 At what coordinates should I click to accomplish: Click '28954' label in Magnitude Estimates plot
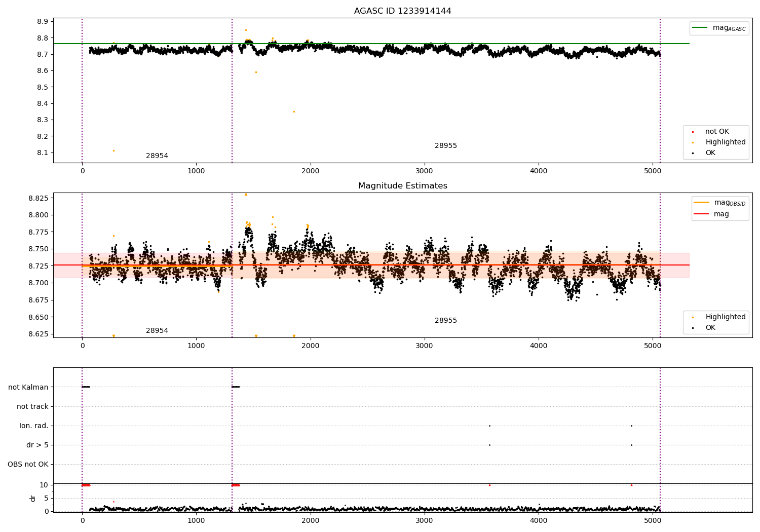pyautogui.click(x=157, y=331)
